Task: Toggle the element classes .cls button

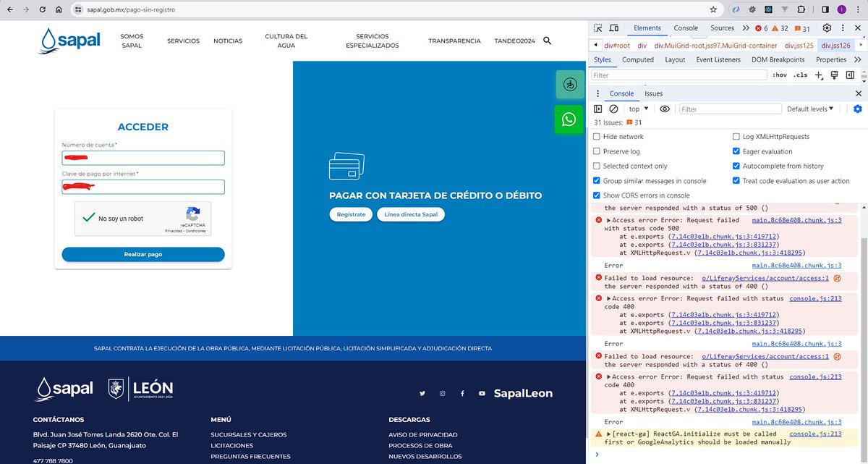Action: coord(800,75)
